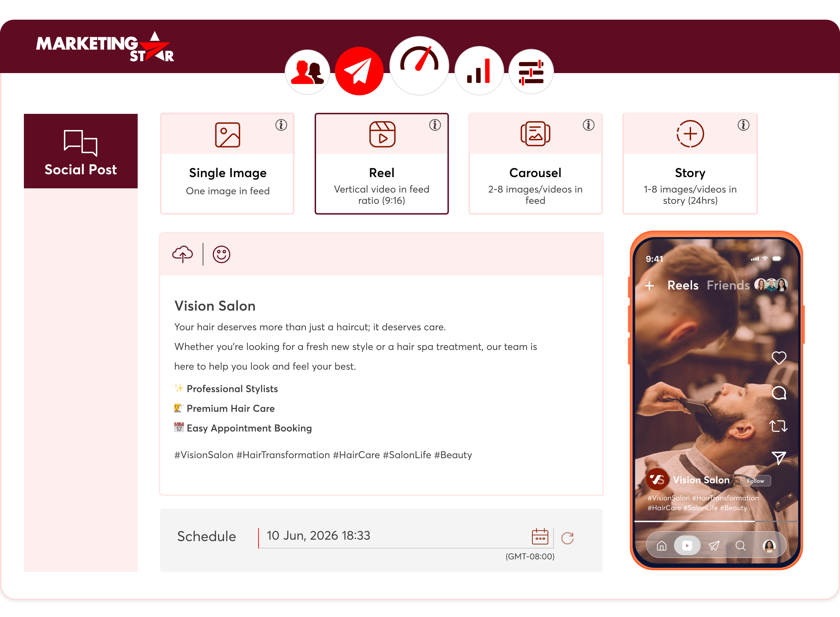This screenshot has width=840, height=617.
Task: Show info for Carousel card
Action: pyautogui.click(x=589, y=125)
